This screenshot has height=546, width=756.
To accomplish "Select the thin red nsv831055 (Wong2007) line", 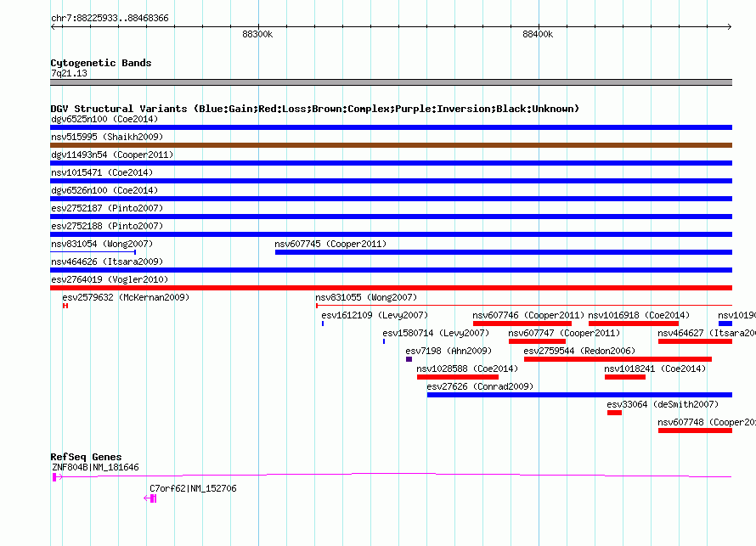I will (524, 306).
